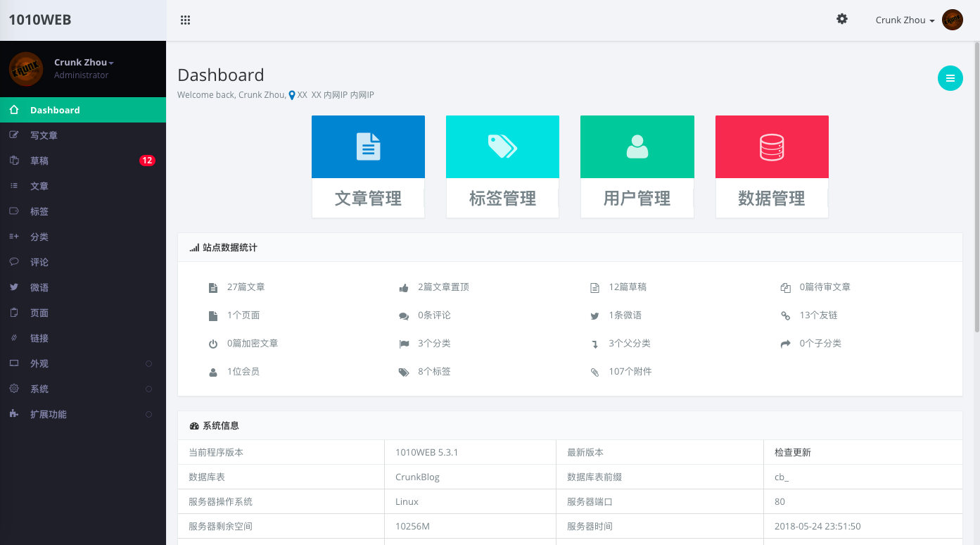Image resolution: width=980 pixels, height=545 pixels.
Task: Click the user avatar in top right
Action: coord(952,20)
